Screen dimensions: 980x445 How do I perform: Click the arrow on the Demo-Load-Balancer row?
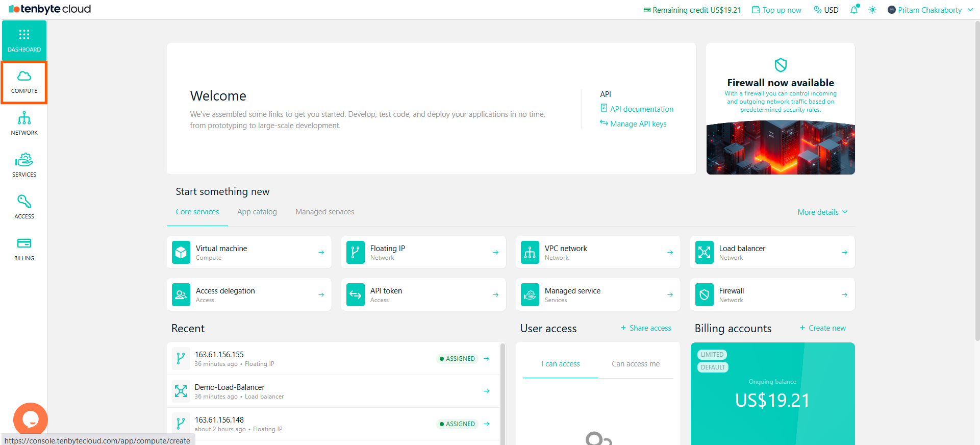[x=486, y=391]
